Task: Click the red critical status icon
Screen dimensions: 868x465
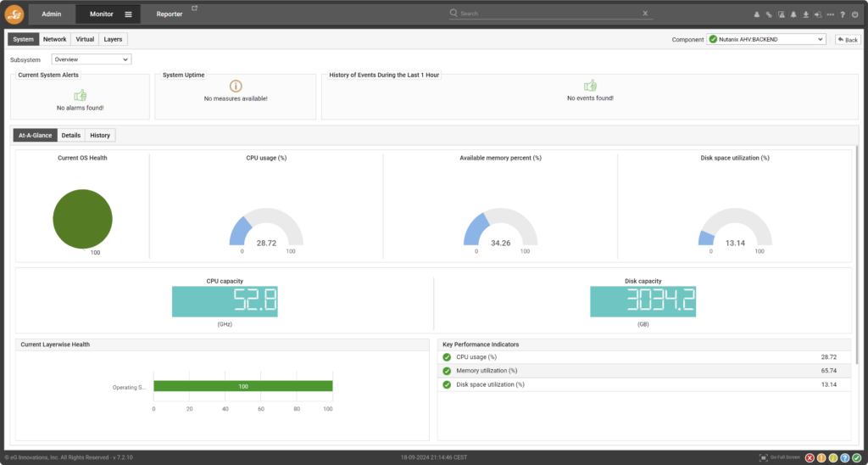Action: point(810,458)
